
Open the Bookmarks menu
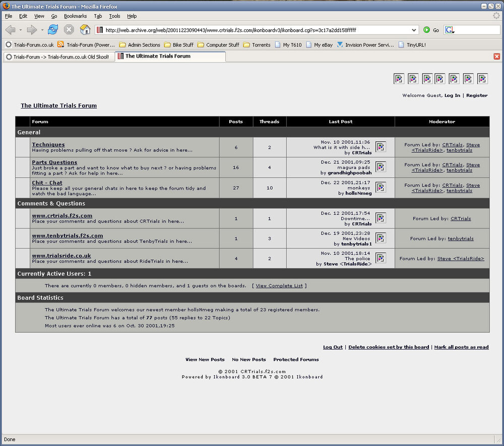tap(75, 16)
